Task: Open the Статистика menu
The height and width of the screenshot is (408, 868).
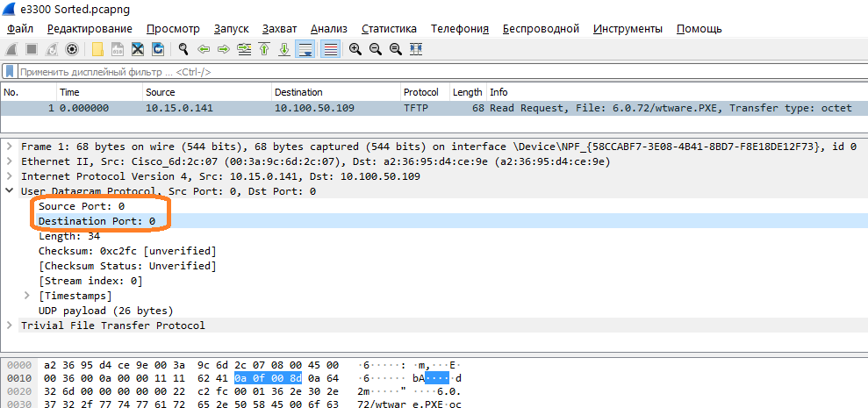Action: tap(389, 29)
